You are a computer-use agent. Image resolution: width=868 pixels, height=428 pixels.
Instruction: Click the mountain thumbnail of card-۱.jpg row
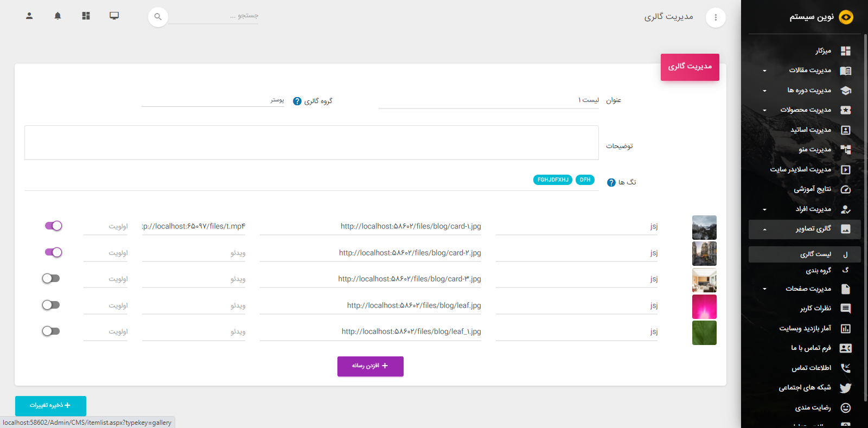pyautogui.click(x=704, y=227)
